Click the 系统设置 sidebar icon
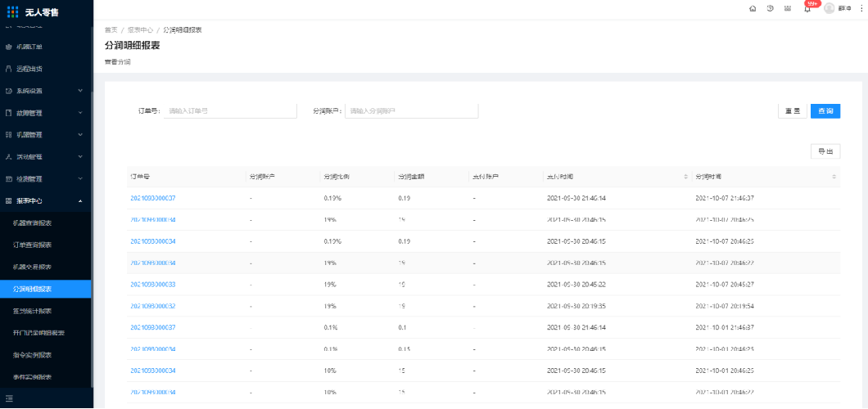The width and height of the screenshot is (868, 409). (x=8, y=91)
